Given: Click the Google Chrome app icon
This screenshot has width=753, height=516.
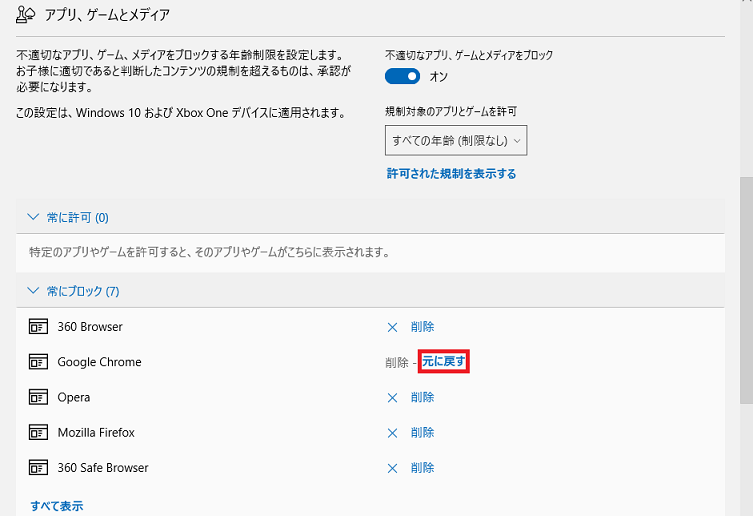Looking at the screenshot, I should (38, 362).
